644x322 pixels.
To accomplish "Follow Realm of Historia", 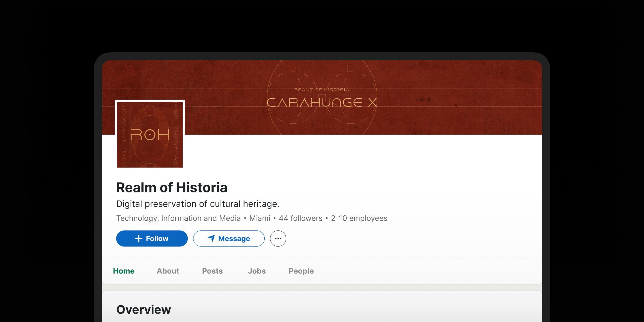I will tap(152, 238).
